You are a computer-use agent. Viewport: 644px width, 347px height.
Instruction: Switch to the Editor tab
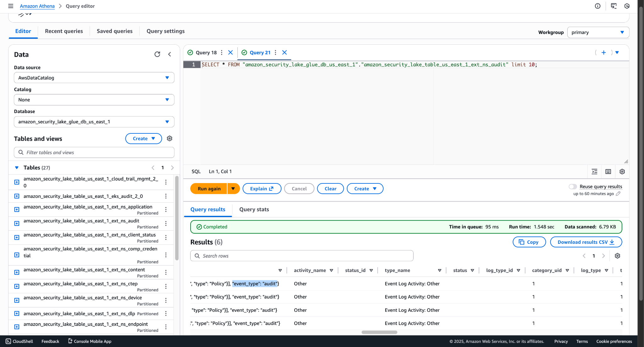point(23,31)
